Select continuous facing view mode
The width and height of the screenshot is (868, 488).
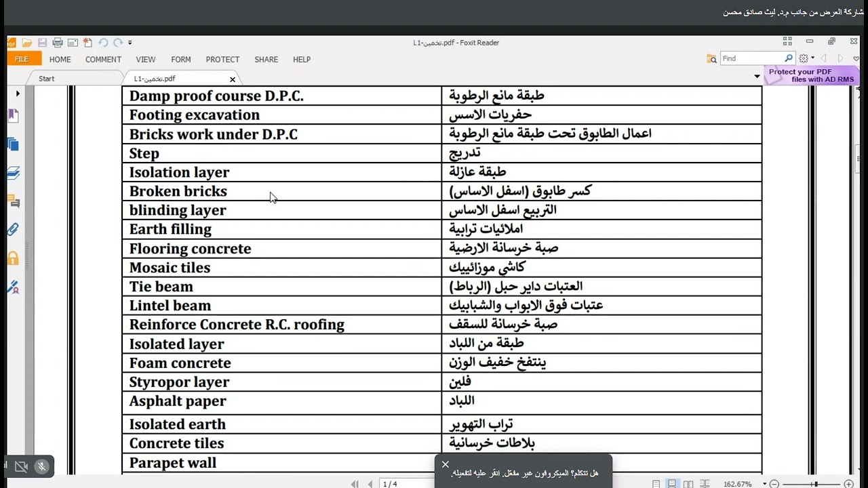tap(705, 484)
